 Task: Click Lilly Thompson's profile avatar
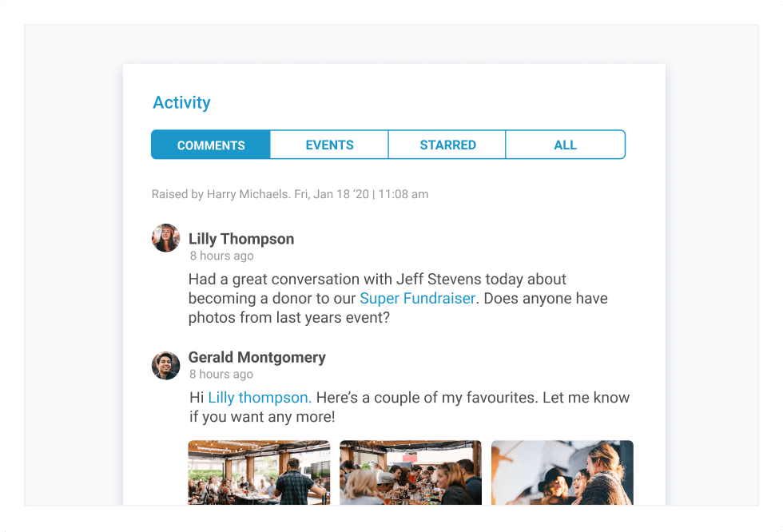coord(166,238)
